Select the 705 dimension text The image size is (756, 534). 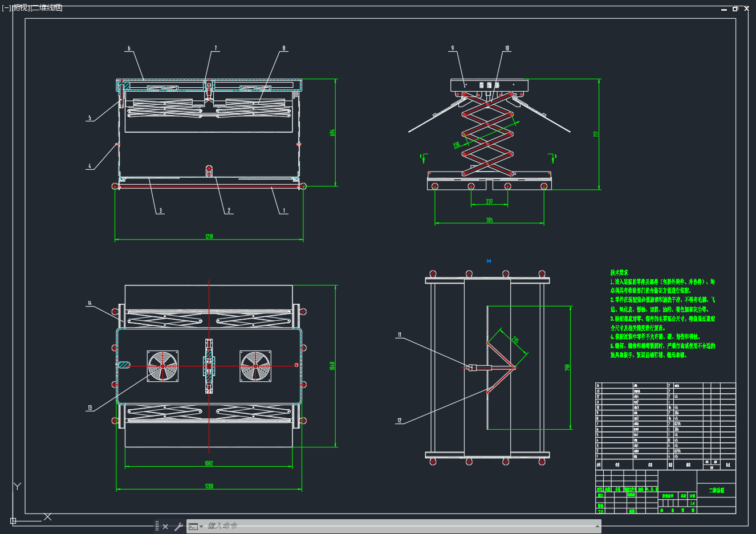pyautogui.click(x=489, y=220)
